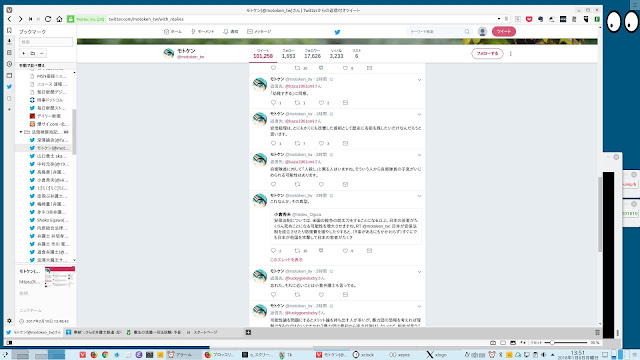This screenshot has height=360, width=640.
Task: Collapse the bookmark folder in tree
Action: point(21,132)
